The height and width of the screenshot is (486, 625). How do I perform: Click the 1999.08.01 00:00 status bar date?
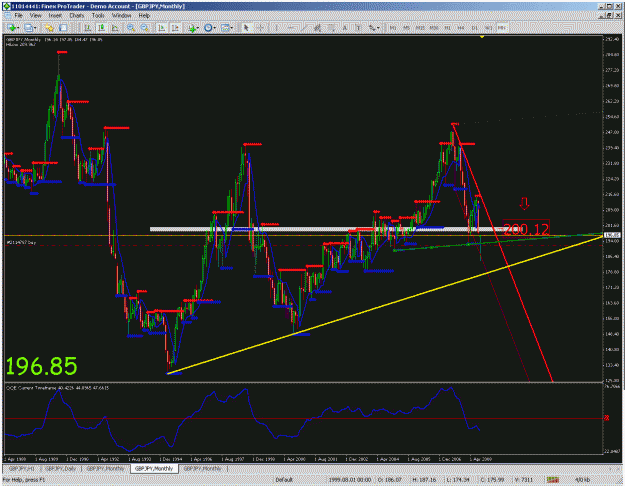[x=350, y=480]
